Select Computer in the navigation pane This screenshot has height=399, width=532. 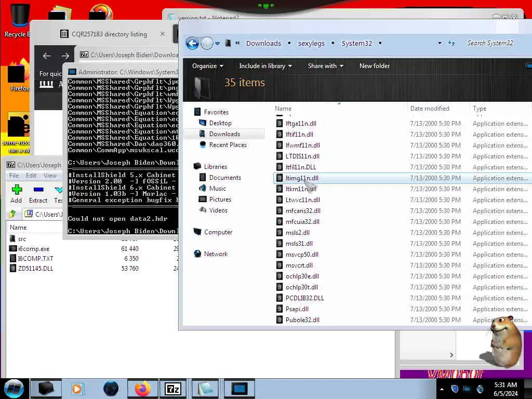218,232
